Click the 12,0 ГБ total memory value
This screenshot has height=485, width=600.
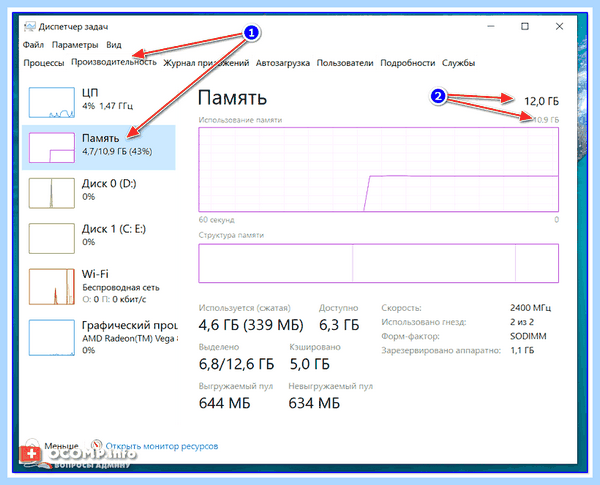click(541, 101)
